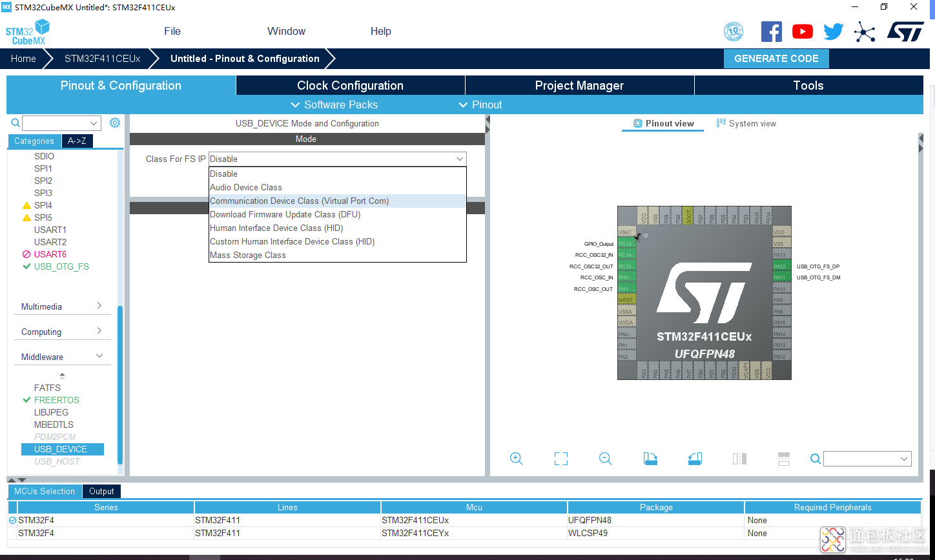
Task: Open the Window menu
Action: (x=286, y=31)
